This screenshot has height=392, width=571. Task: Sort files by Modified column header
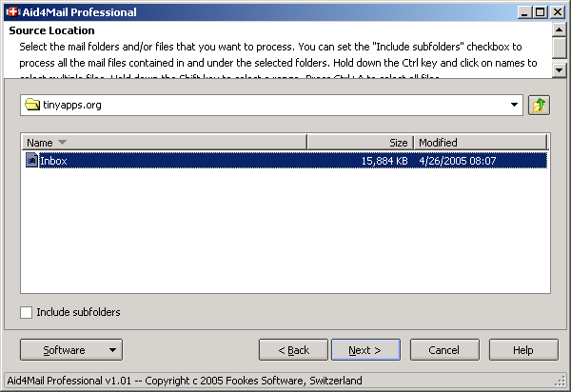coord(481,143)
